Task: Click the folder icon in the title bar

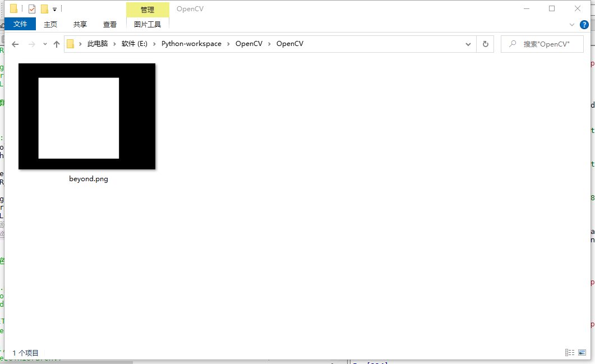Action: click(x=13, y=8)
